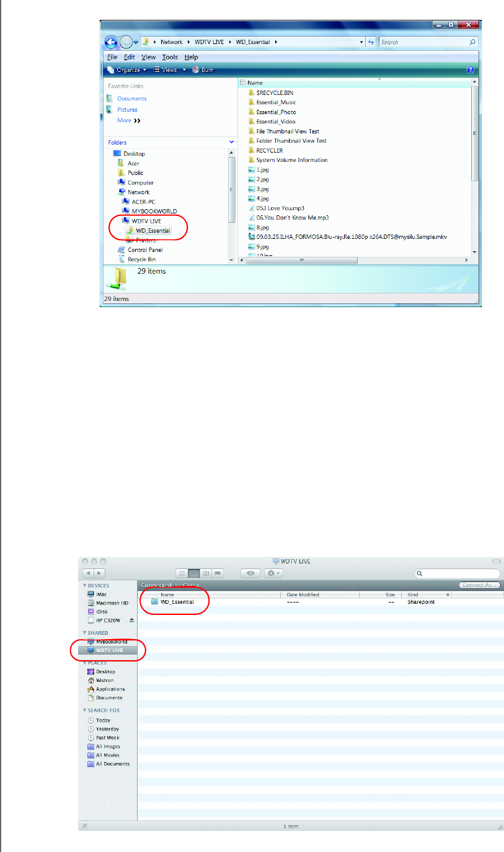Open the WD_Essential folder in Finder
Screen dimensions: 504x852
172,602
